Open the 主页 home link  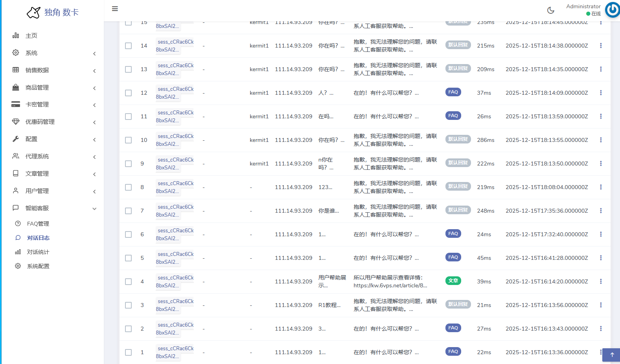tap(31, 36)
